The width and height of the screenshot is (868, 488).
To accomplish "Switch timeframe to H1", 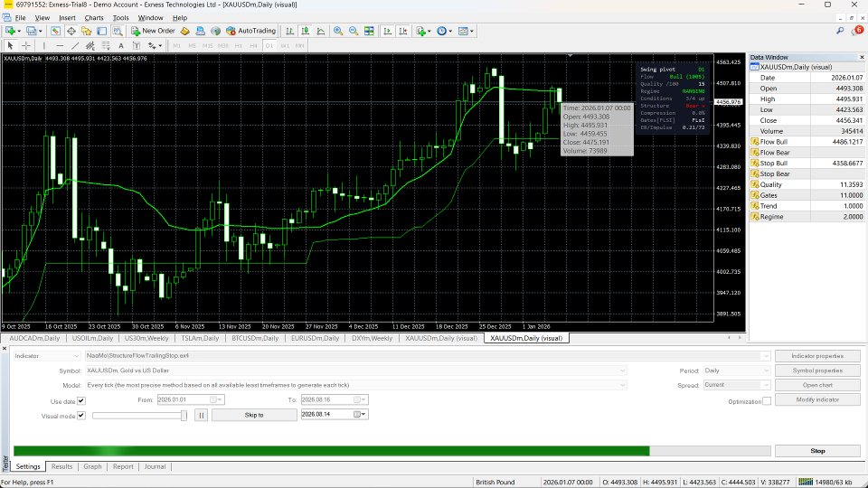I will pos(239,45).
